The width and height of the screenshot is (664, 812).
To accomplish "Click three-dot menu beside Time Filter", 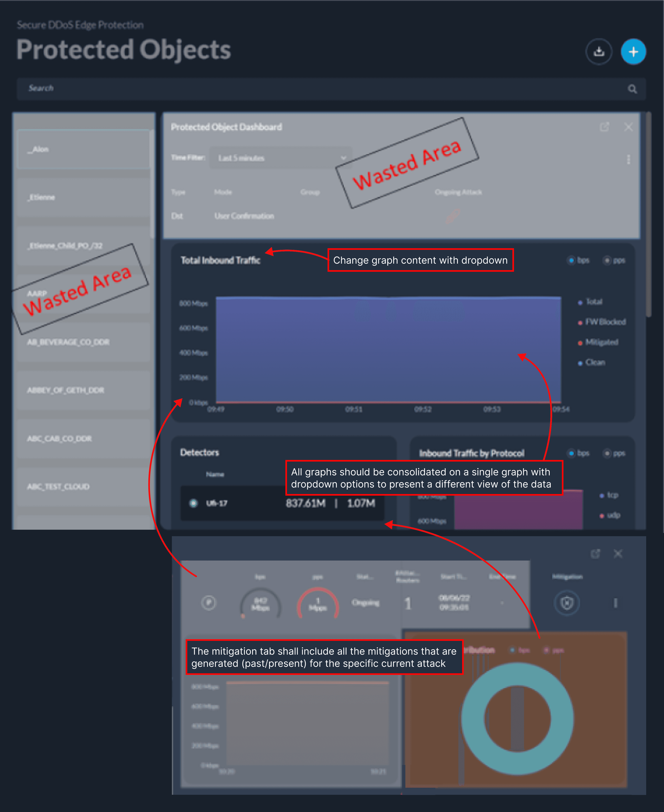I will point(628,159).
